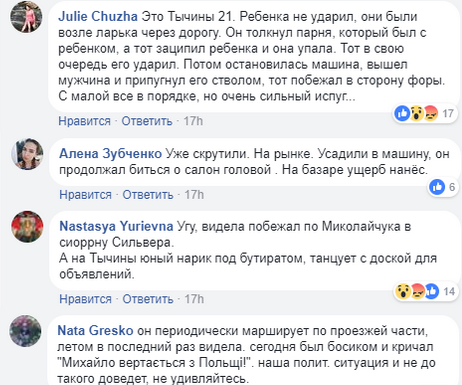Click the thumbs-up icon on Алена Зубченко's comment

coord(437,187)
